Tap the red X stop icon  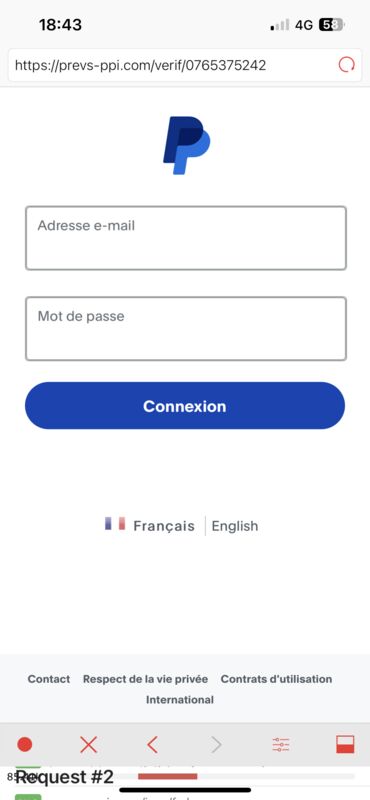pyautogui.click(x=88, y=745)
